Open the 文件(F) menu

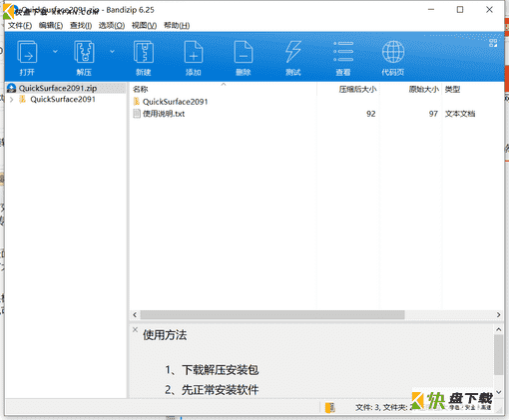tap(20, 26)
